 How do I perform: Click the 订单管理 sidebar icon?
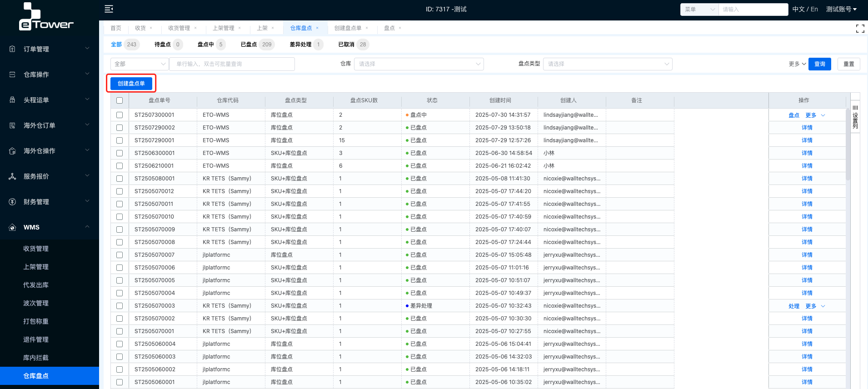click(x=12, y=49)
